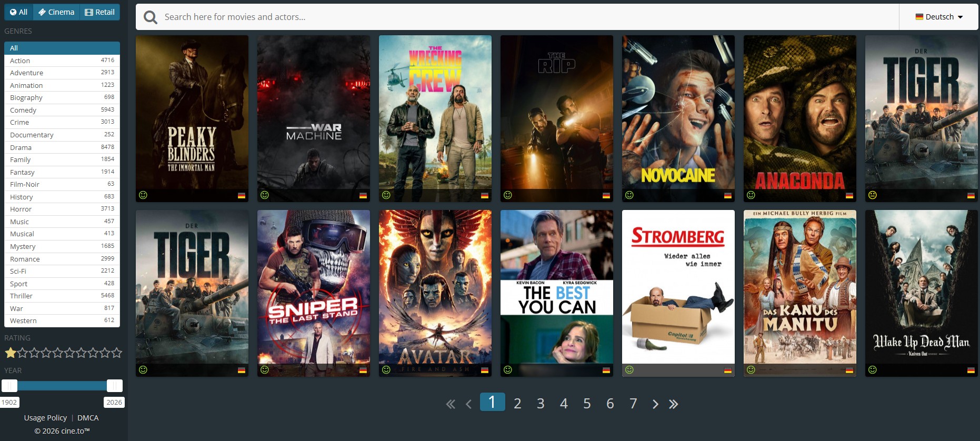Click the smiley icon on Das Kanu des Manitu
The height and width of the screenshot is (441, 980).
tap(751, 370)
